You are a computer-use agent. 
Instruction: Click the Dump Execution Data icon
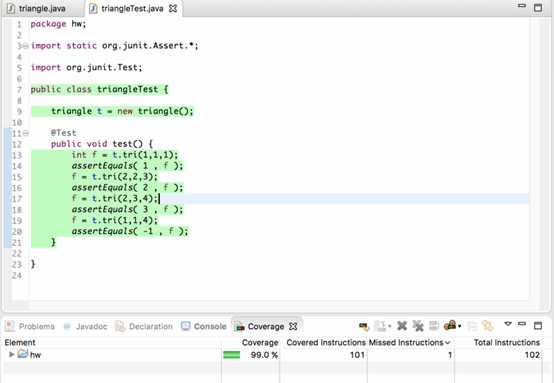pyautogui.click(x=380, y=326)
